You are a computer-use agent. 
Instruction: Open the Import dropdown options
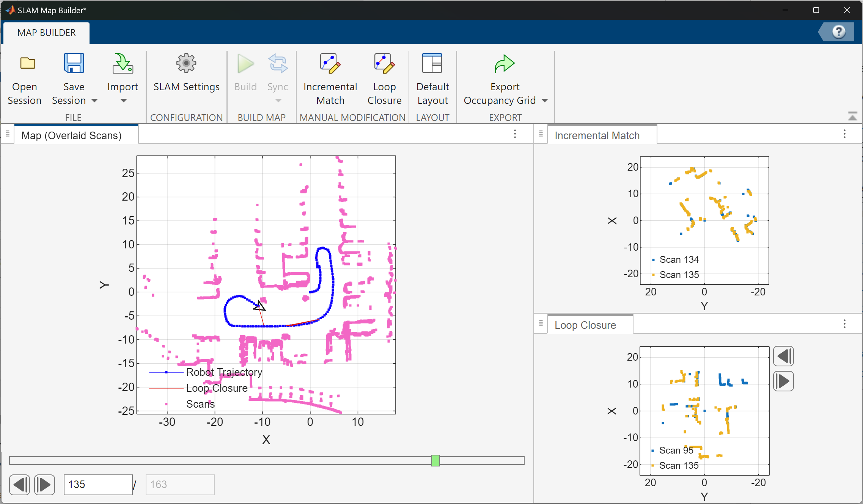pos(123,101)
